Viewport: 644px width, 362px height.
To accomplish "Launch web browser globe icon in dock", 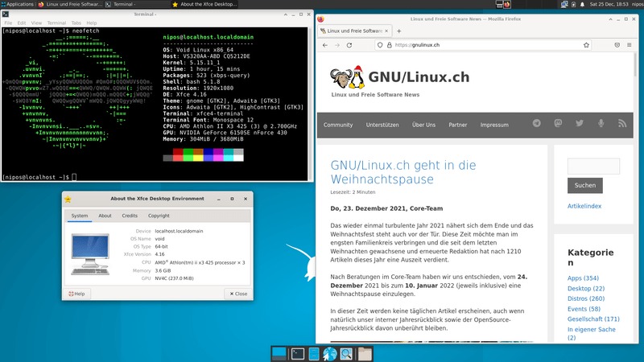I will tap(329, 354).
